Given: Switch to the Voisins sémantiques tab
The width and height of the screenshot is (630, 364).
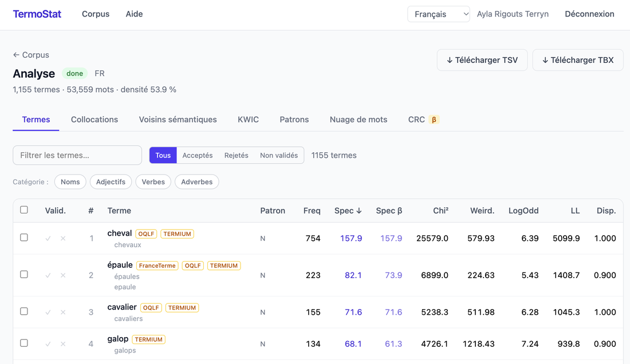Looking at the screenshot, I should 178,120.
